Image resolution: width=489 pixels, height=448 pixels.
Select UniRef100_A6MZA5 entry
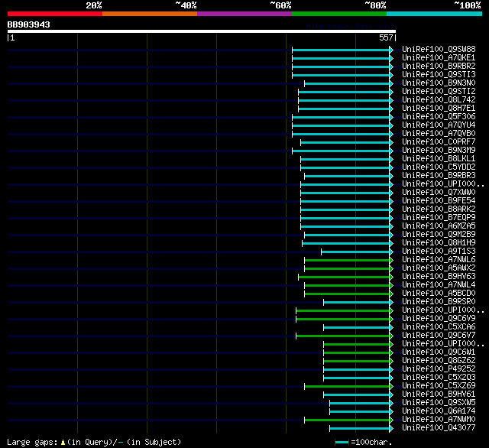[x=439, y=226]
